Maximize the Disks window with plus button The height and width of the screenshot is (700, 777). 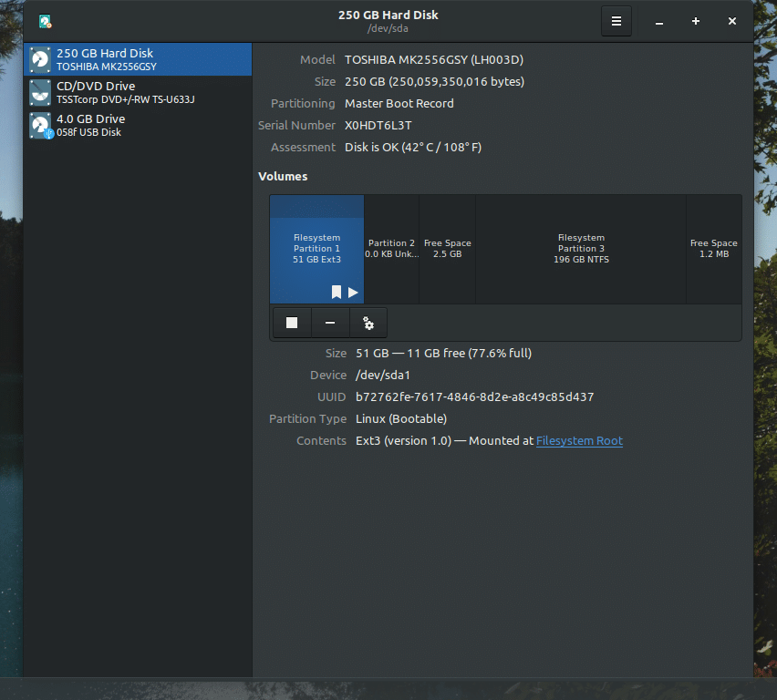[x=696, y=21]
